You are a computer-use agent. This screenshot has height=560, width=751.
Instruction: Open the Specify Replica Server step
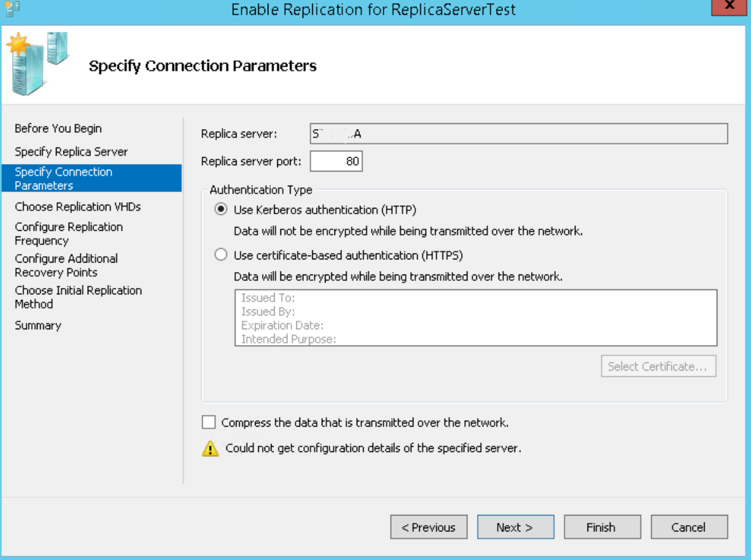tap(71, 152)
